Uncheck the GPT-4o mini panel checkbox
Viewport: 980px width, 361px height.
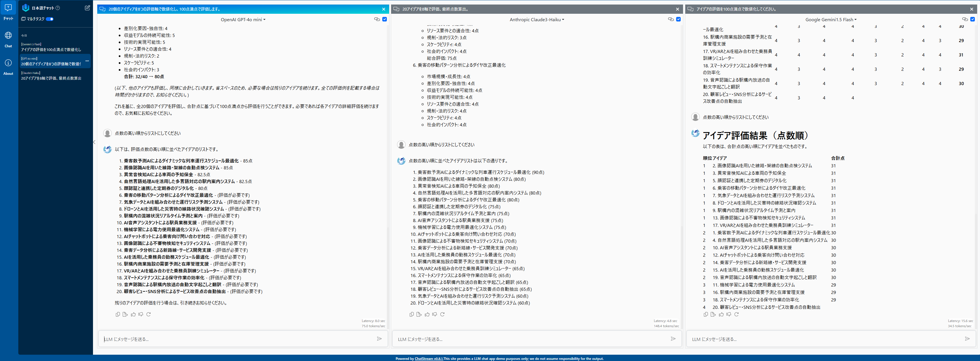tap(385, 19)
